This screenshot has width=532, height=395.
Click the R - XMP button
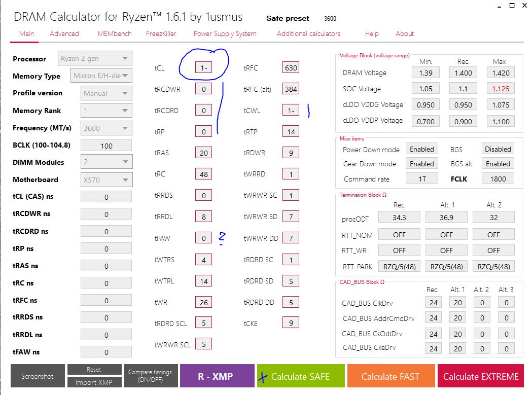(x=217, y=376)
